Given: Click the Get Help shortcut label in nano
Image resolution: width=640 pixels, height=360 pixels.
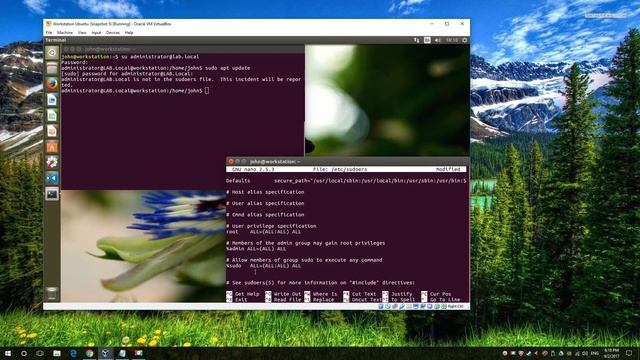Looking at the screenshot, I should 247,294.
